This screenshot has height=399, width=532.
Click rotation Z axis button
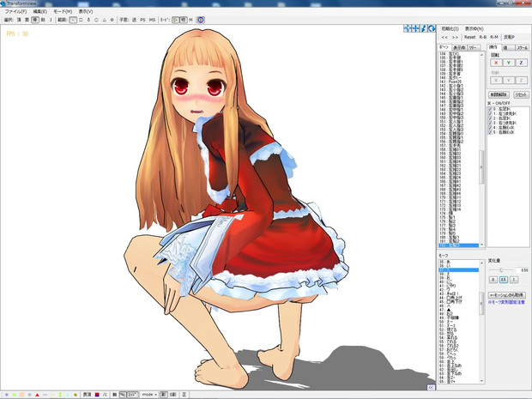coord(521,63)
